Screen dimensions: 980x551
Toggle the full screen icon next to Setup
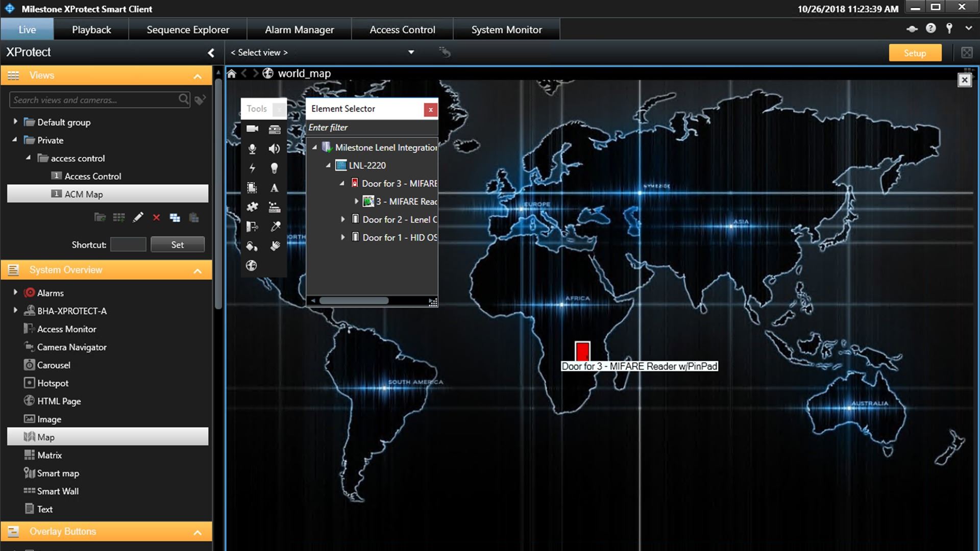[x=967, y=53]
